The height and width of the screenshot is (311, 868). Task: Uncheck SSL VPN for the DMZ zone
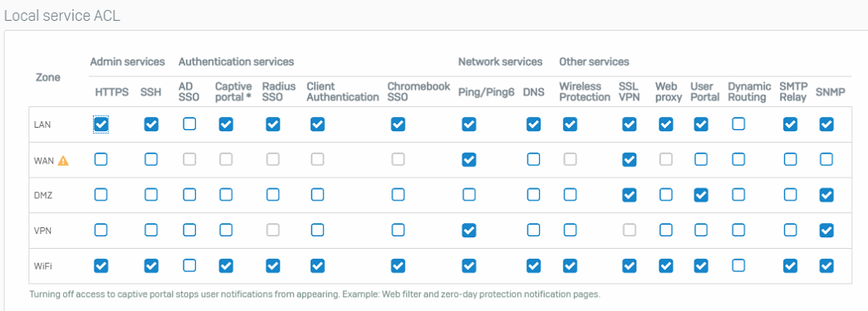(629, 195)
